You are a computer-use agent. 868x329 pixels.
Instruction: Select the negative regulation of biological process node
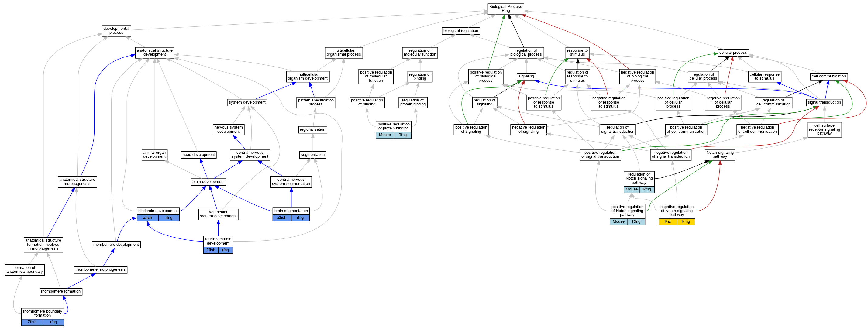click(638, 77)
